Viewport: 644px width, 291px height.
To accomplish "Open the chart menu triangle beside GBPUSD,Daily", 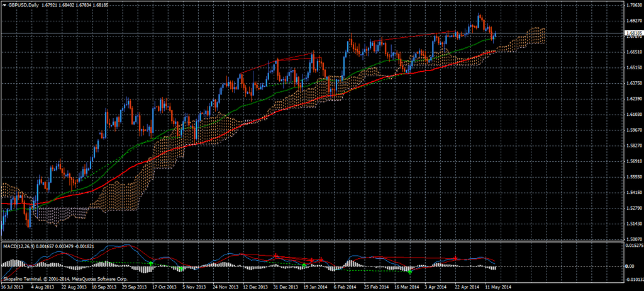I will [4, 4].
